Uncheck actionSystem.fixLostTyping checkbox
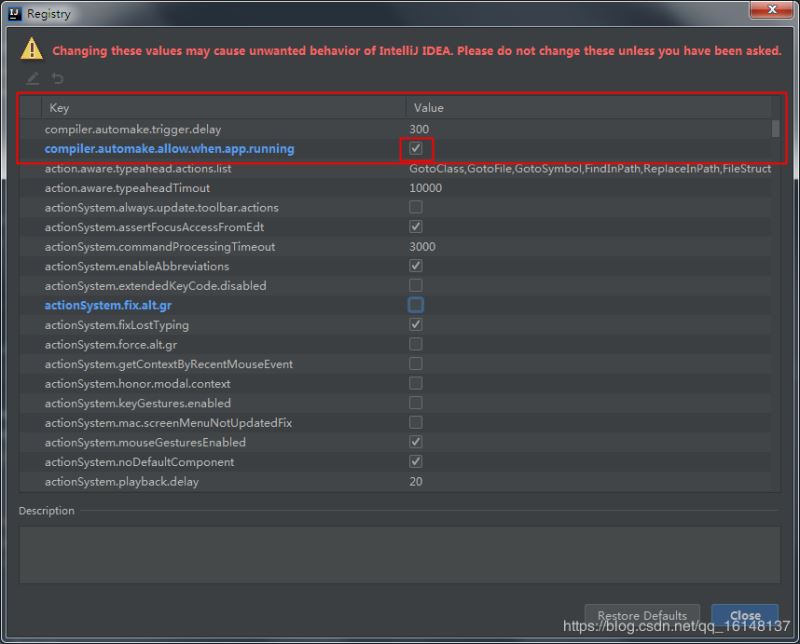The width and height of the screenshot is (800, 644). coord(416,325)
